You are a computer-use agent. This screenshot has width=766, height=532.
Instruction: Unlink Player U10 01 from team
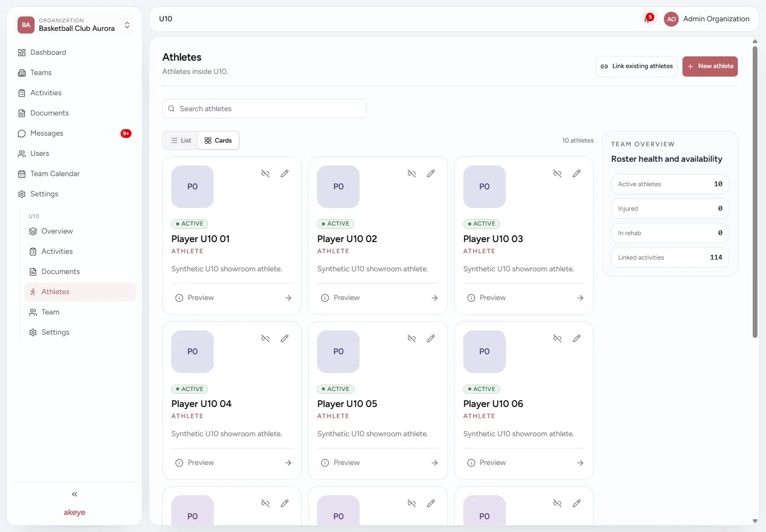coord(265,173)
